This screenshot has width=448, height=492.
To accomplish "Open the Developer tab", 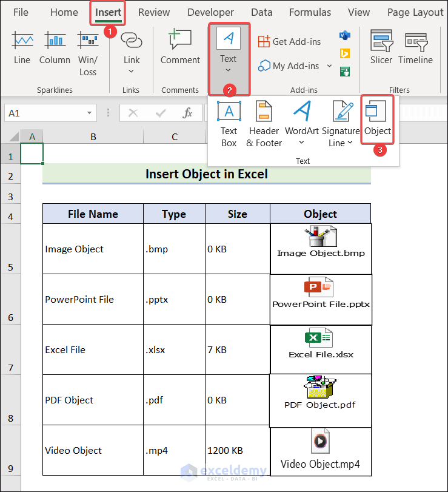I will (210, 12).
